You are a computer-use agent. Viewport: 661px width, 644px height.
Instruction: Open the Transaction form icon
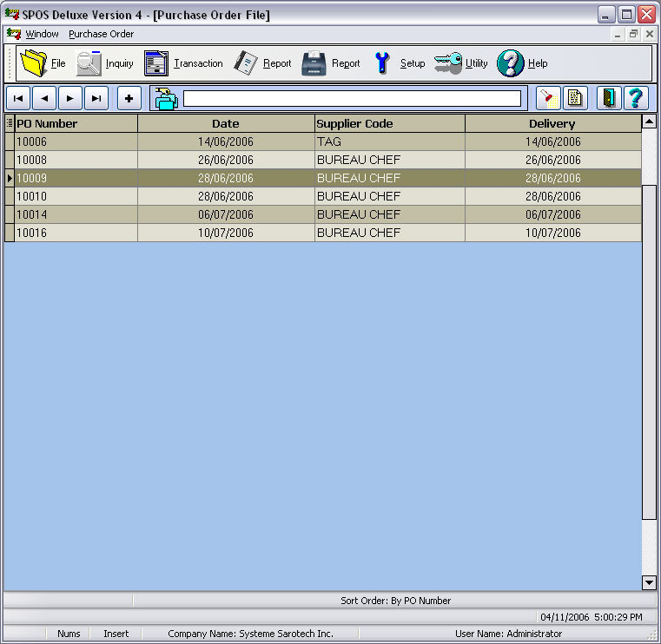tap(156, 63)
